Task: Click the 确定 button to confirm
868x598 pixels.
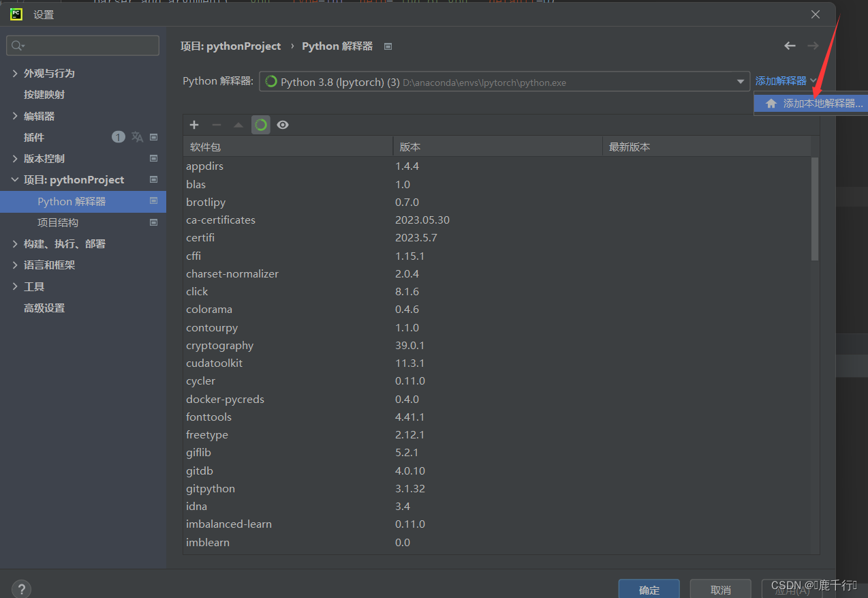Action: tap(648, 588)
